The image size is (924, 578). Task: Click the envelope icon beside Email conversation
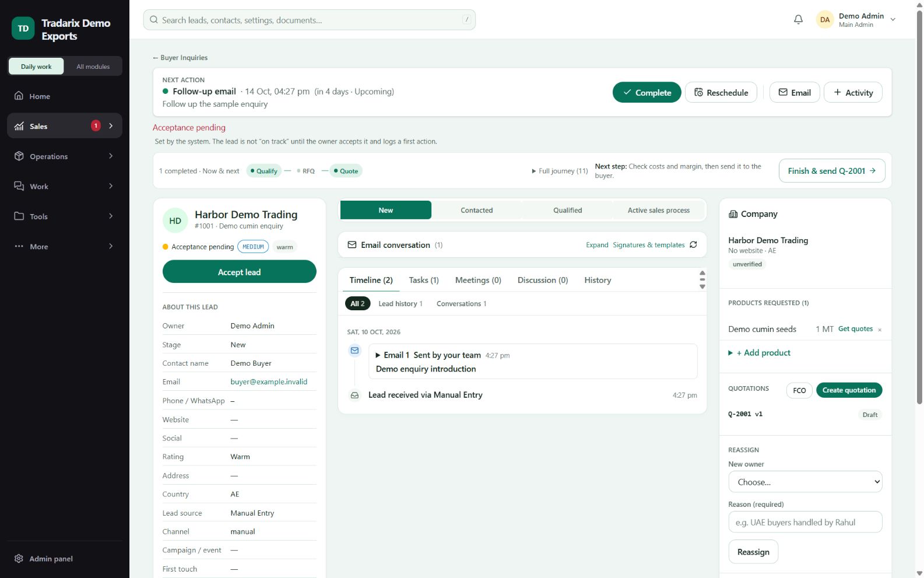(352, 245)
